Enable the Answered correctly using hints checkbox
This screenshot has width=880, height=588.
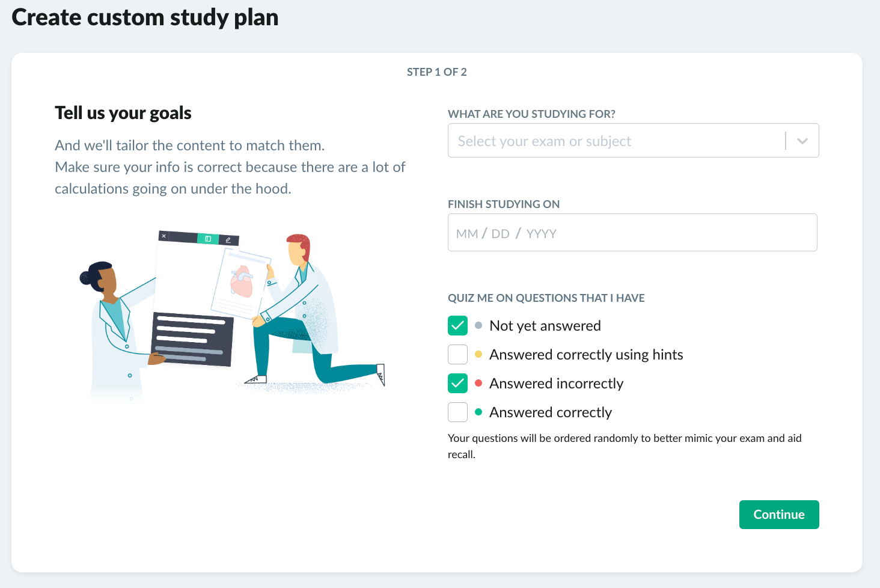[x=457, y=354]
